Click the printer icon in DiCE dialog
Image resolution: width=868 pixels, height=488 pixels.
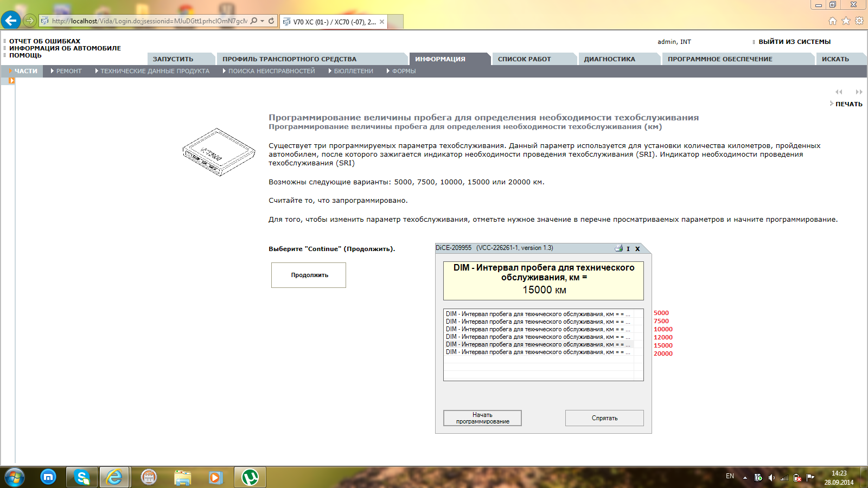coord(618,248)
